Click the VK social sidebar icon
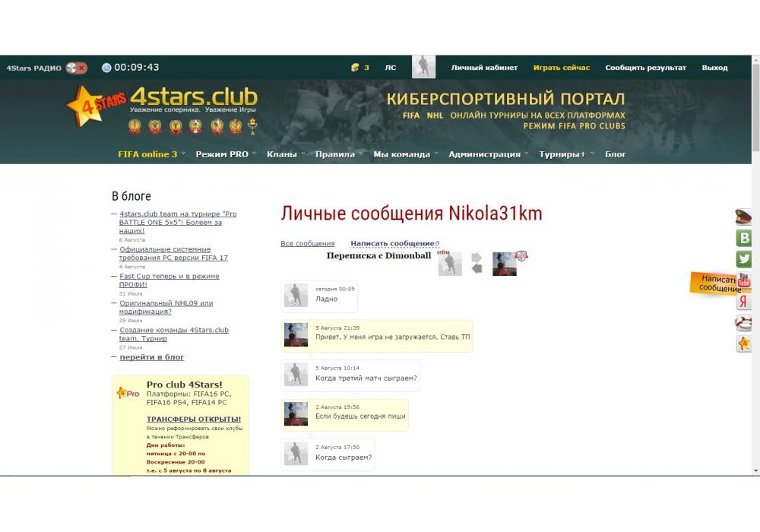This screenshot has height=532, width=760. pyautogui.click(x=744, y=238)
